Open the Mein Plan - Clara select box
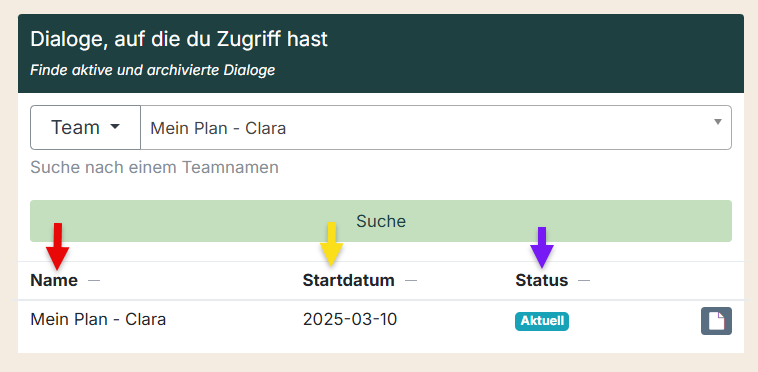The height and width of the screenshot is (372, 758). click(x=436, y=128)
